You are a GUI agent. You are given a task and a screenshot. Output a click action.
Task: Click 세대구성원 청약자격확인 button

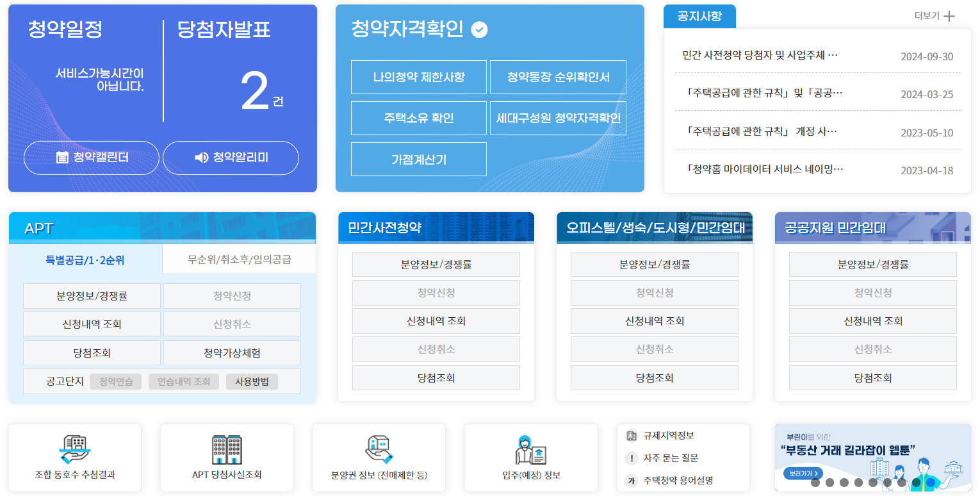558,118
